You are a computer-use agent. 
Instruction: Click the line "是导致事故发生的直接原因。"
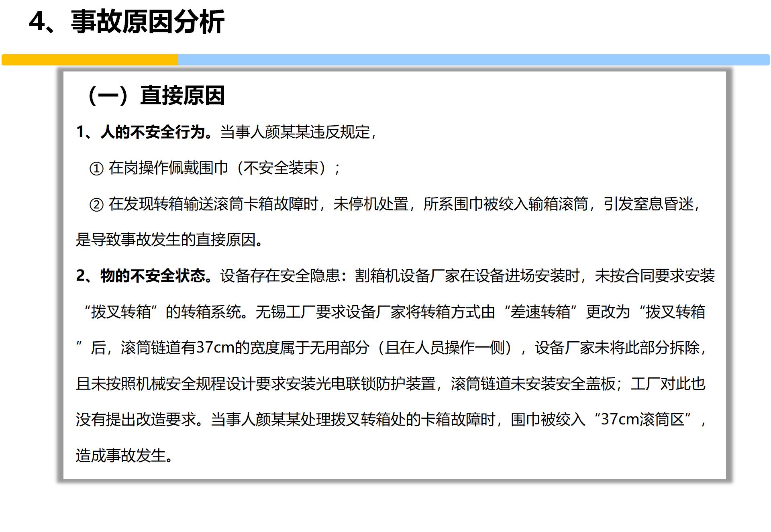tap(170, 240)
